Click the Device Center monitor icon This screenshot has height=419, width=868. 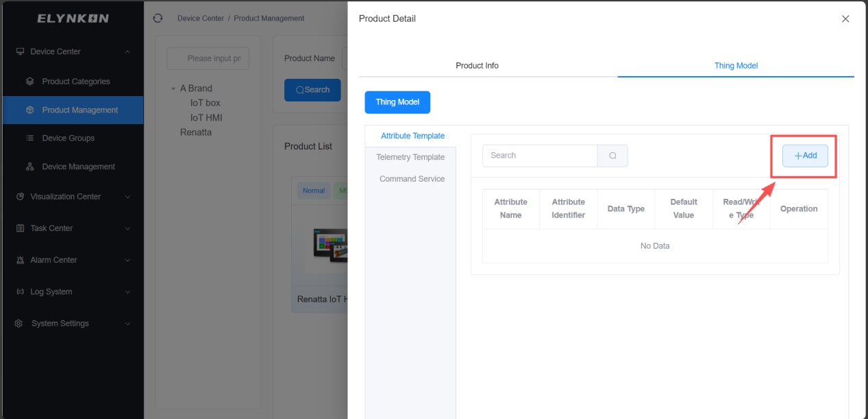pos(20,51)
